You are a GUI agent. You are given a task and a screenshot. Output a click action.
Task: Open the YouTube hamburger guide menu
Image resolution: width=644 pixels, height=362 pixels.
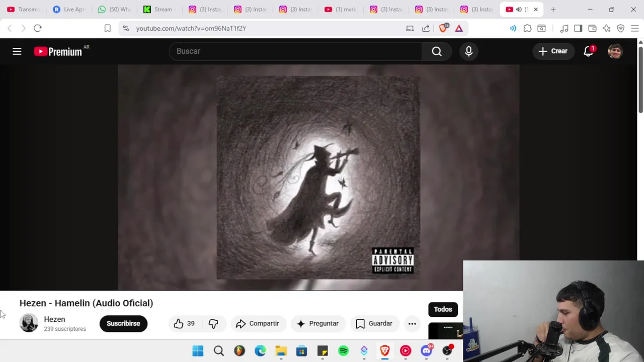pos(17,51)
